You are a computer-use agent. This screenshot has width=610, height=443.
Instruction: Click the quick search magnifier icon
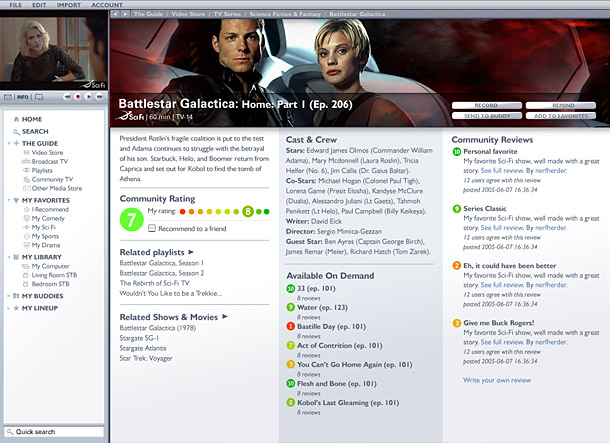[x=10, y=431]
